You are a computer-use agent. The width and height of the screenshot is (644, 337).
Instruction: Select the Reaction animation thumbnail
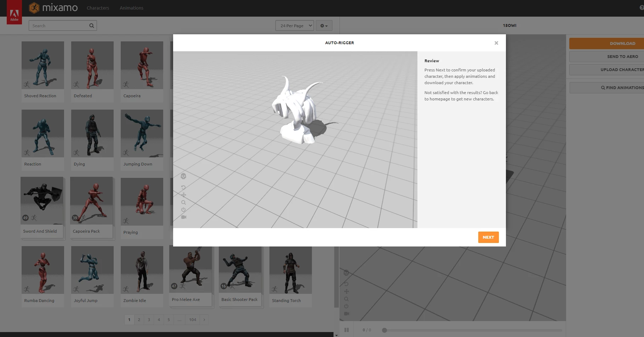click(x=43, y=134)
